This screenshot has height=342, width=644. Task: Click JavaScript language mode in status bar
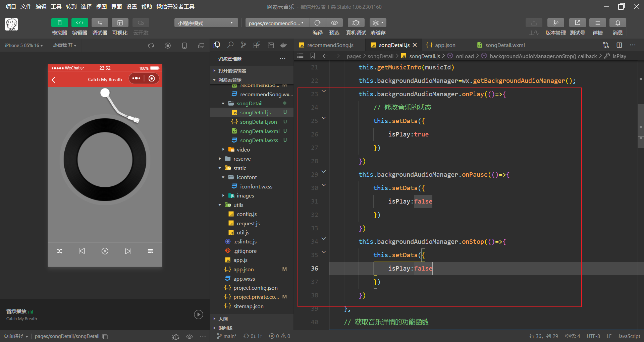point(629,336)
